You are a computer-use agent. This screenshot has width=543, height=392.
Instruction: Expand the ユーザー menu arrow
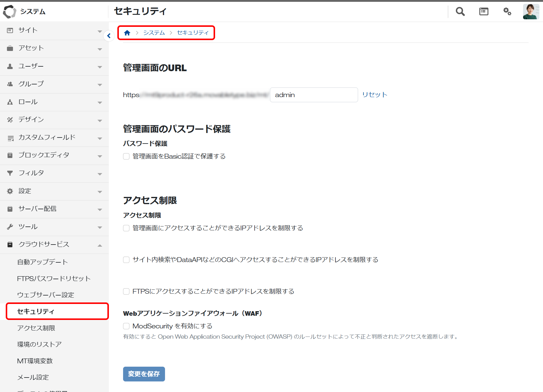click(100, 67)
